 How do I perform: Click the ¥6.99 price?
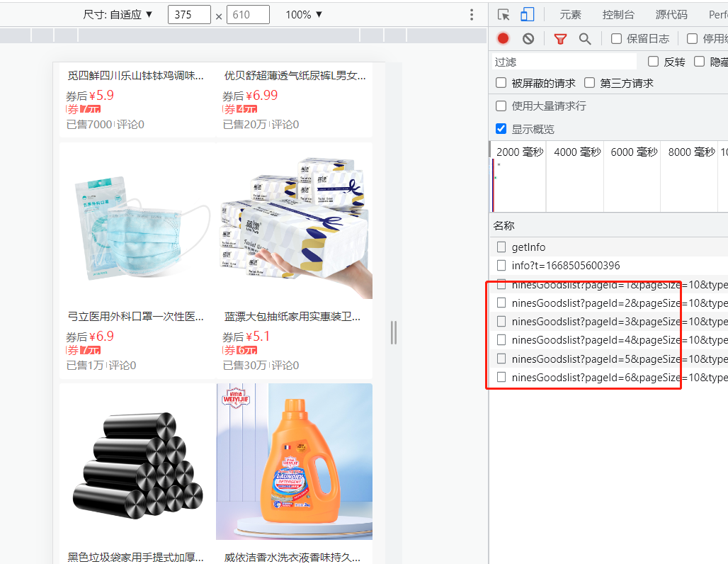261,96
